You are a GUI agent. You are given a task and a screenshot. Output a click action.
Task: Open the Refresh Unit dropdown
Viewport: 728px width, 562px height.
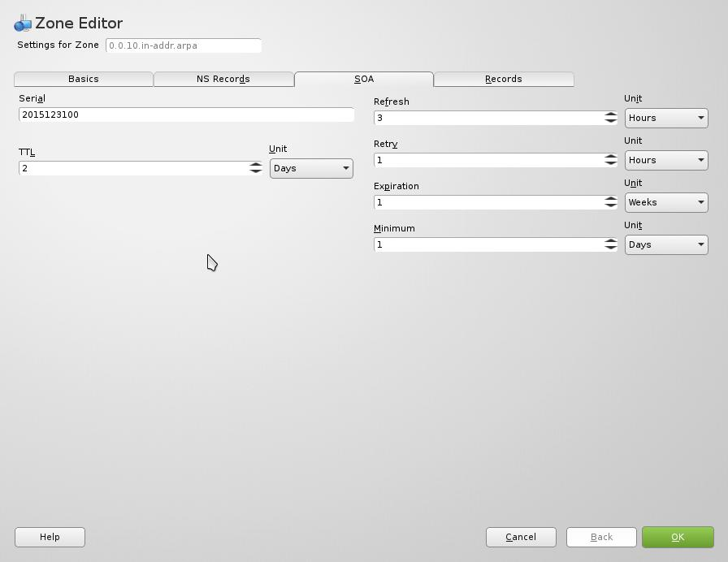click(666, 118)
